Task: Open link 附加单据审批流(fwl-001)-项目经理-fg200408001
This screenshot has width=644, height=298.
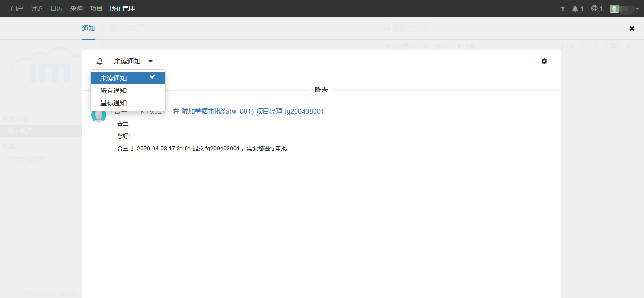Action: [253, 111]
